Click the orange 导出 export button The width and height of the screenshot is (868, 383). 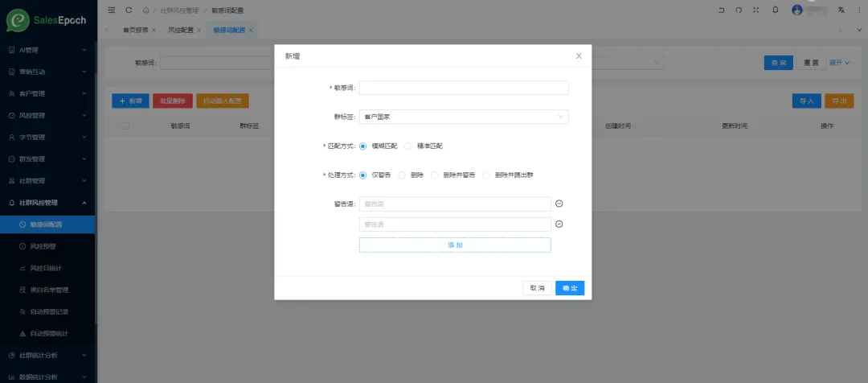(x=839, y=101)
